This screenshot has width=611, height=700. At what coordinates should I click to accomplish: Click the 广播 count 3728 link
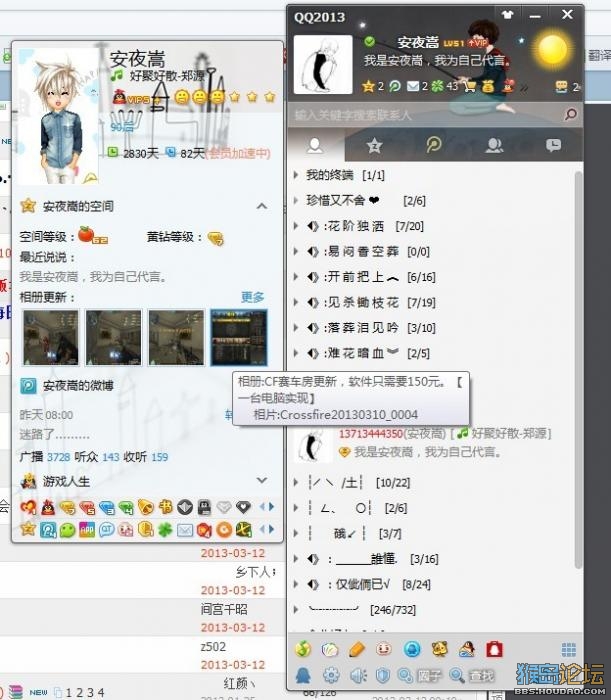tap(58, 457)
